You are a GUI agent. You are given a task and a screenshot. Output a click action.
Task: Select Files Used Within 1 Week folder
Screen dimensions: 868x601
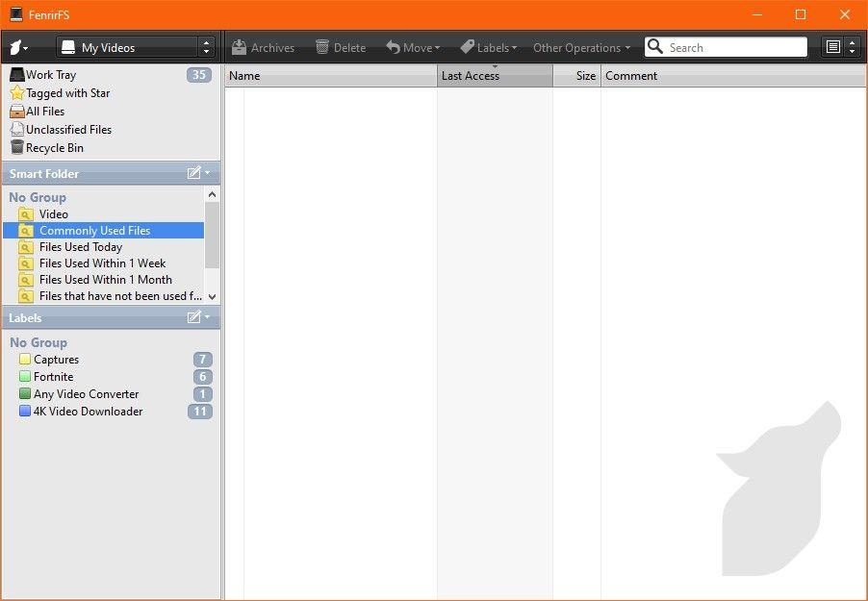pyautogui.click(x=102, y=263)
